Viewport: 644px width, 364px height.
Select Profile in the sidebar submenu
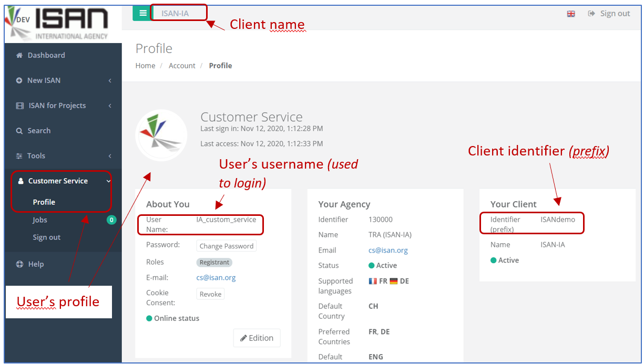(x=44, y=202)
